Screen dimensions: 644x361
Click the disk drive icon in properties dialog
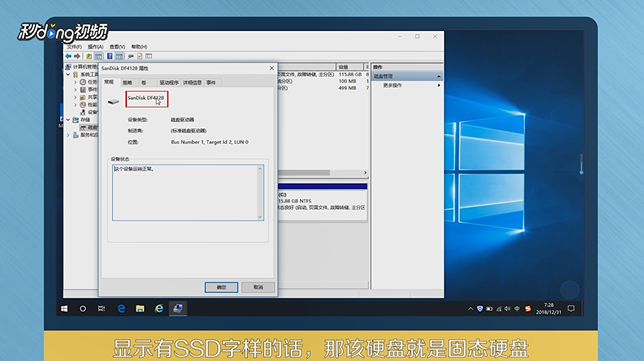coord(113,101)
